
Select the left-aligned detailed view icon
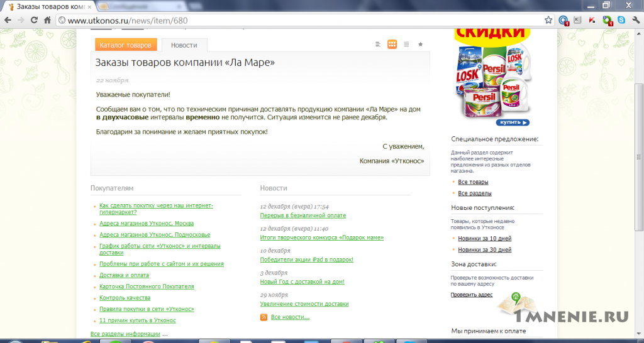coord(378,45)
